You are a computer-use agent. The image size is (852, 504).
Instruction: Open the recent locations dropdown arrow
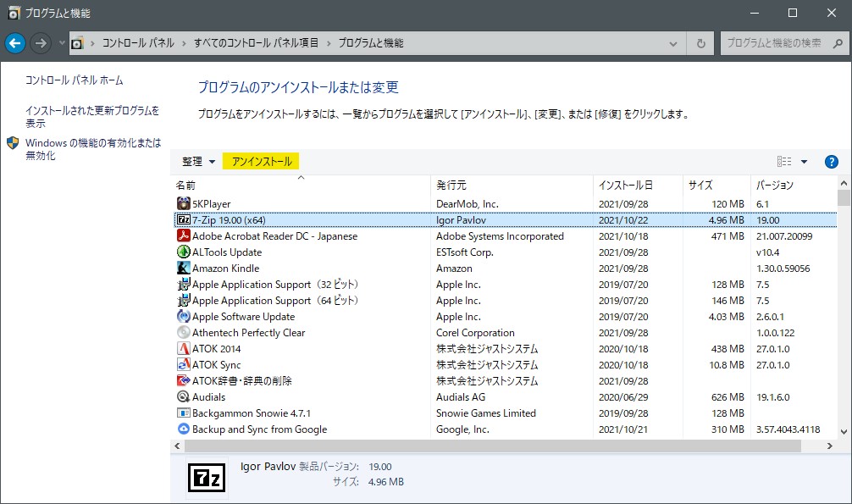pos(62,43)
